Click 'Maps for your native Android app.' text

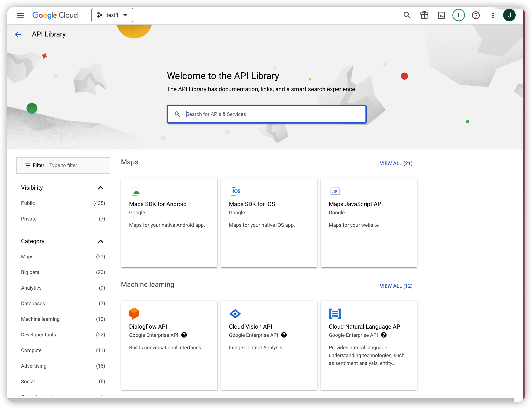point(167,225)
